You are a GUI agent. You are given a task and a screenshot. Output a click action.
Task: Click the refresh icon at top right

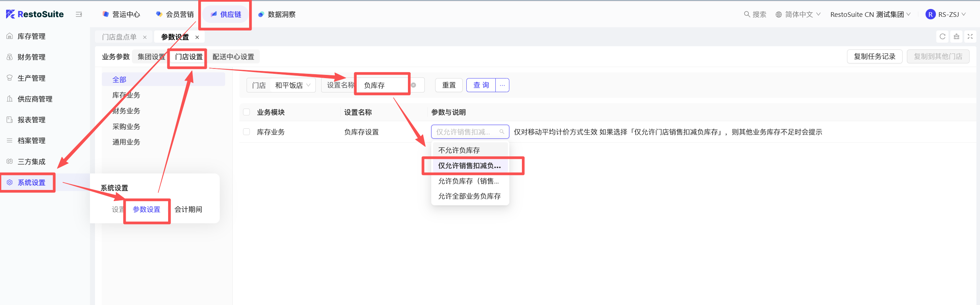942,37
